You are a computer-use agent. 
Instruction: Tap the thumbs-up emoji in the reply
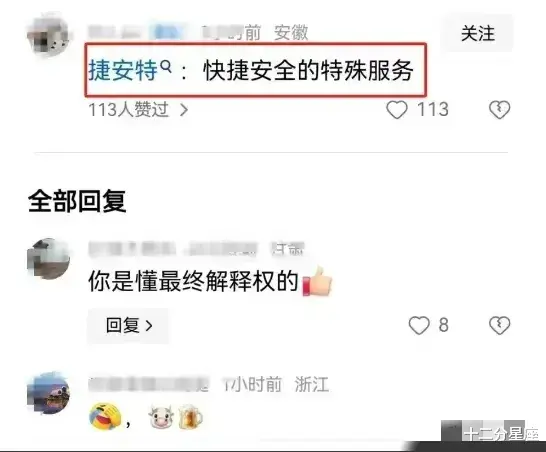click(x=317, y=282)
